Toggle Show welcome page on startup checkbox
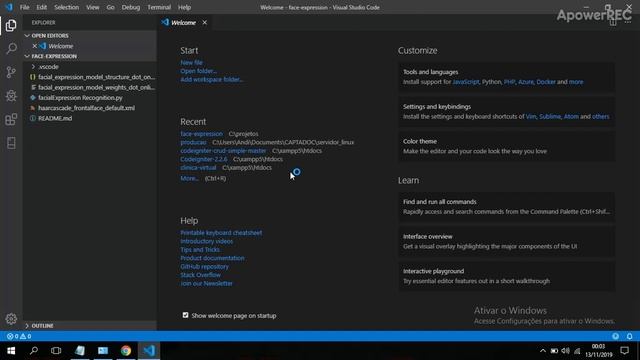Screen dimensions: 640x360 pos(186,315)
